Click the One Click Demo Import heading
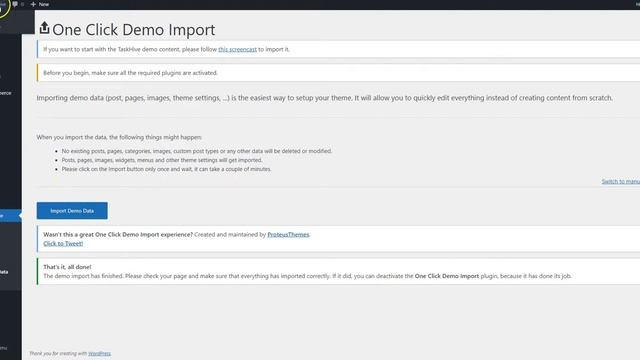The height and width of the screenshot is (360, 640). (133, 30)
